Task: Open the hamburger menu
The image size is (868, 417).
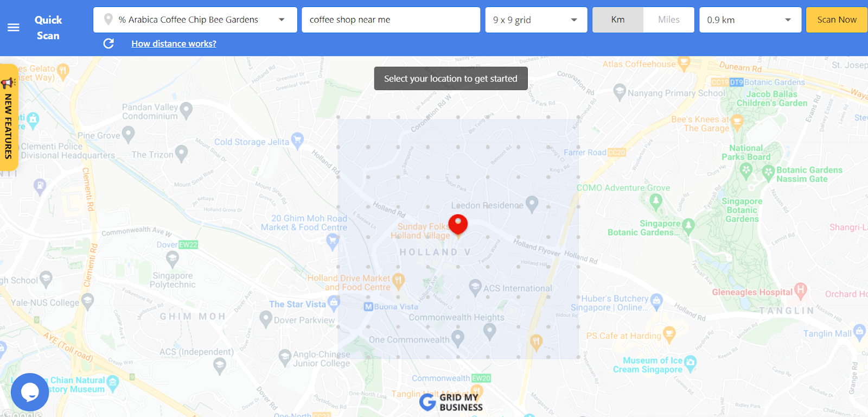Action: click(14, 28)
